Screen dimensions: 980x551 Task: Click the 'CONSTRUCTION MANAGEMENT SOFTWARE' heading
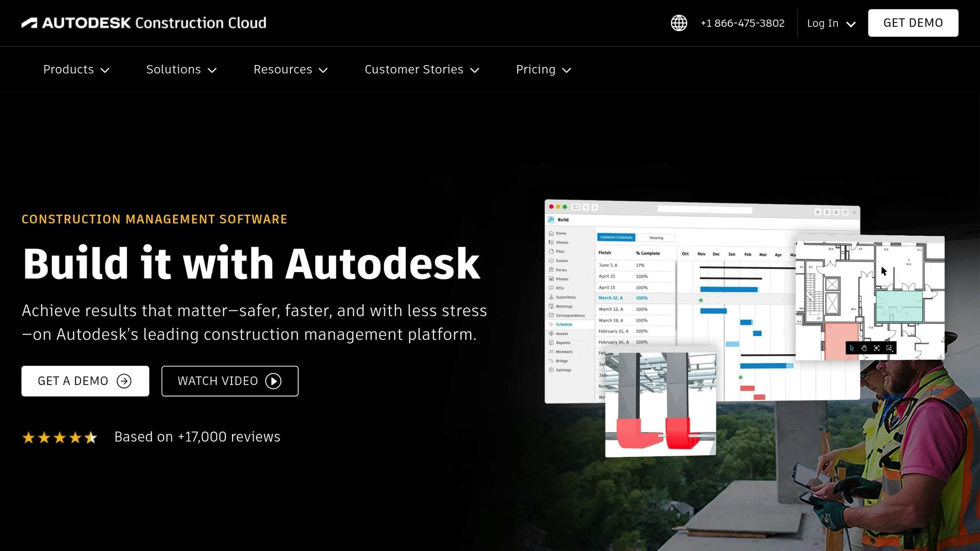tap(155, 219)
